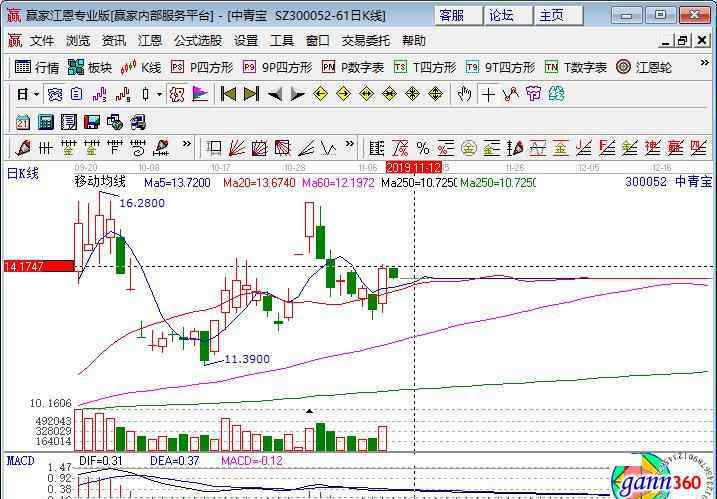Click the notepad document icon

click(x=69, y=122)
